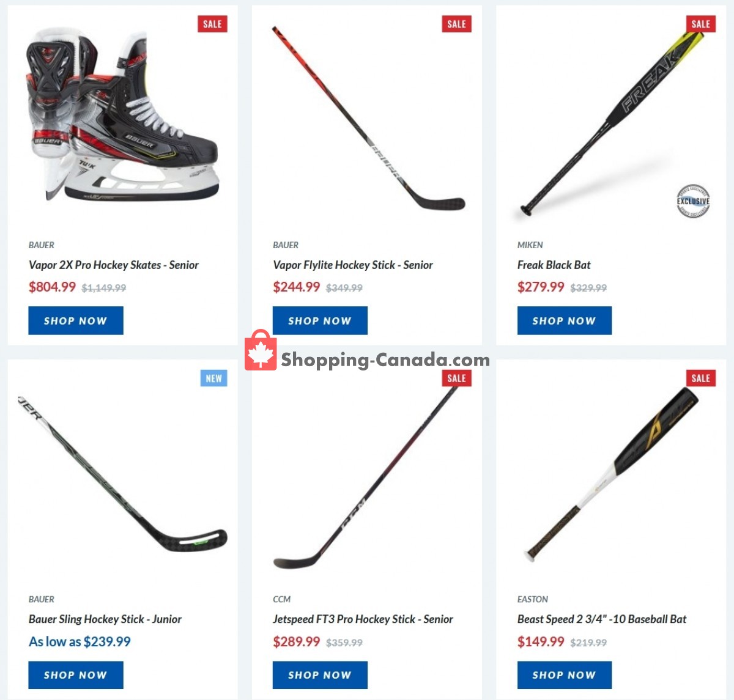Open Beast Speed 2 3/4" -10 Baseball Bat link

point(602,619)
